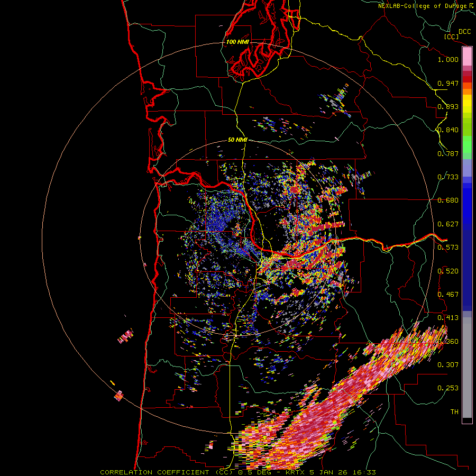
Task: Pick the orange color bar segment
Action: click(x=467, y=91)
